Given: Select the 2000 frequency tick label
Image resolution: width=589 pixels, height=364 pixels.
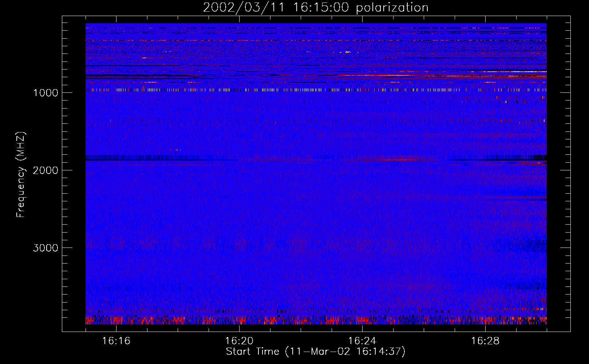Looking at the screenshot, I should pyautogui.click(x=46, y=170).
